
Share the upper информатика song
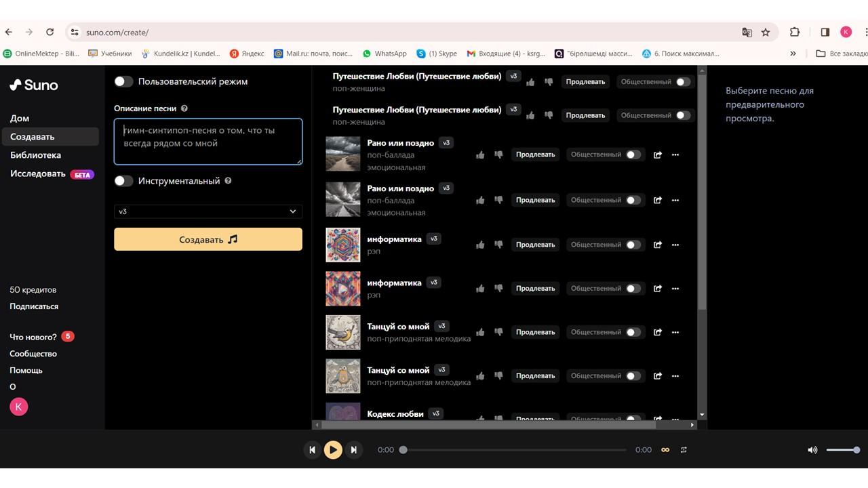tap(657, 245)
